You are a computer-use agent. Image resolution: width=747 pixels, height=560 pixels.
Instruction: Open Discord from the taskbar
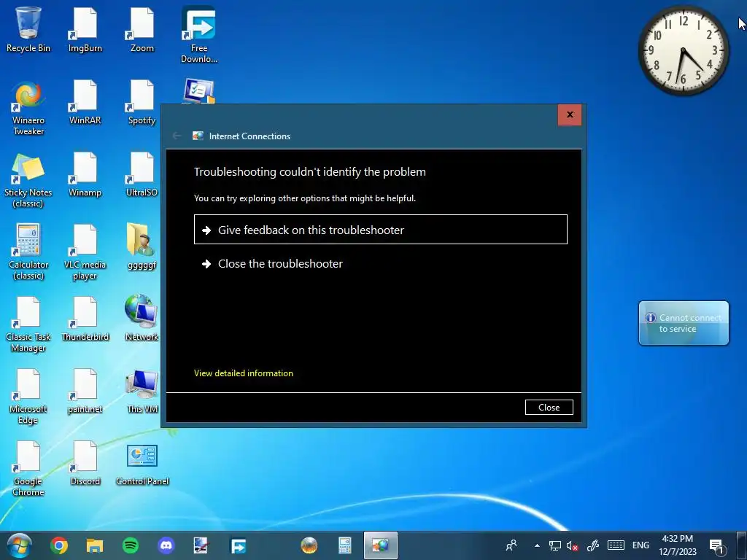coord(166,545)
